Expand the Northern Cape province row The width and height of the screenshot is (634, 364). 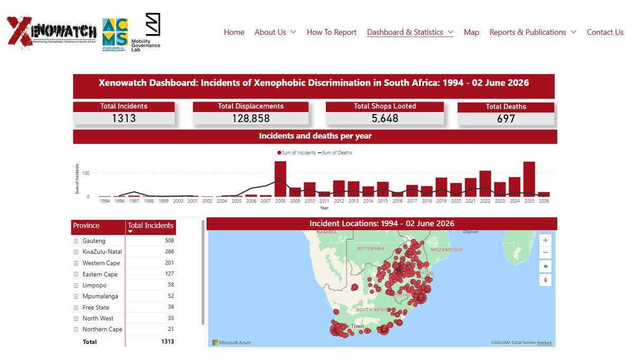[x=76, y=330]
